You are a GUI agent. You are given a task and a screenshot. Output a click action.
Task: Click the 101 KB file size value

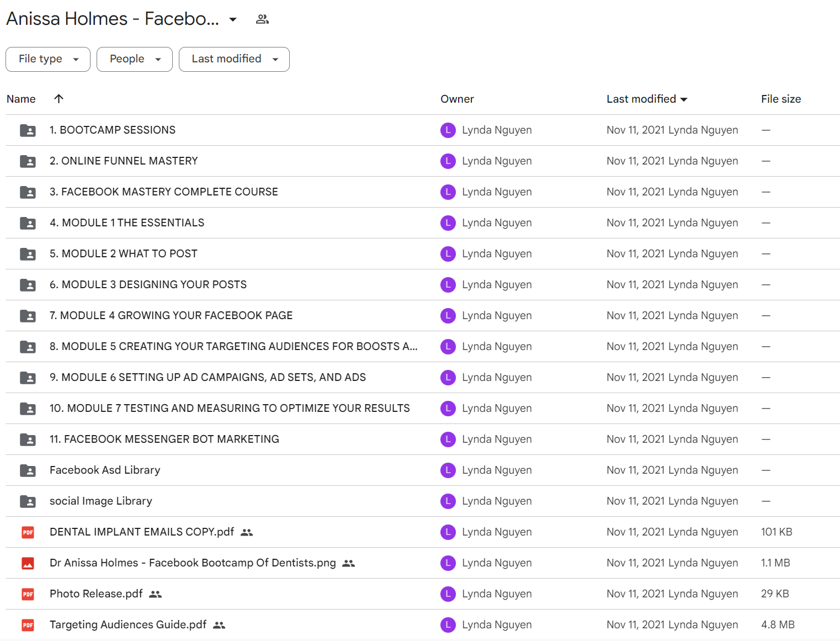pyautogui.click(x=777, y=532)
